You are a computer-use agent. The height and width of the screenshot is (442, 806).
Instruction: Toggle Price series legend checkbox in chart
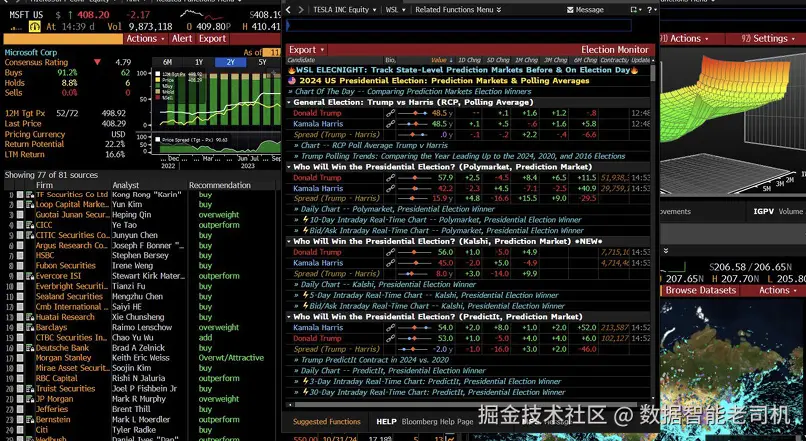point(158,80)
